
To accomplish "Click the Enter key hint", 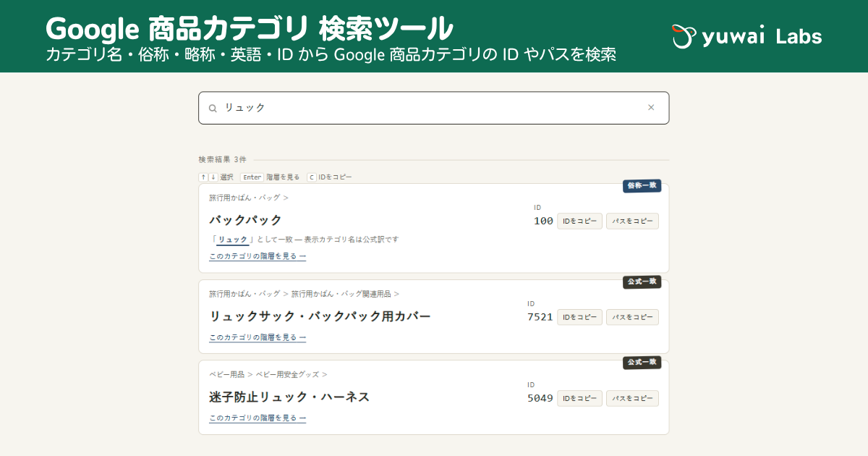I will pos(252,177).
